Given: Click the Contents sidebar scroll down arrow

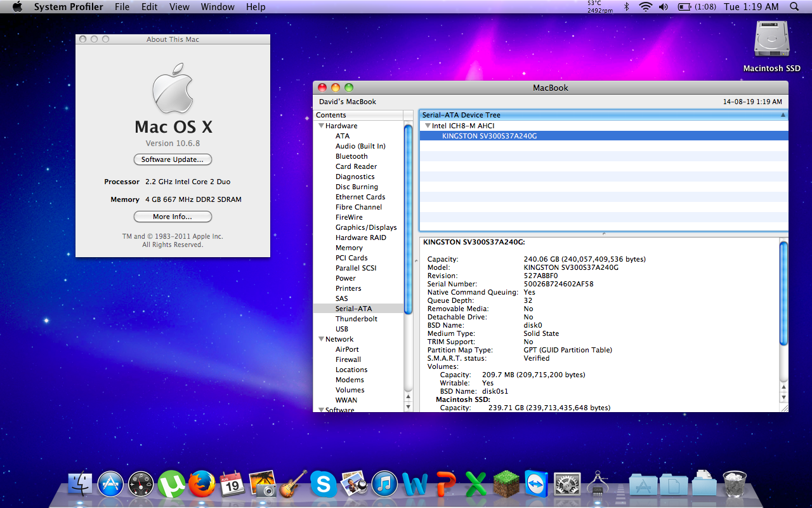Looking at the screenshot, I should pyautogui.click(x=409, y=406).
